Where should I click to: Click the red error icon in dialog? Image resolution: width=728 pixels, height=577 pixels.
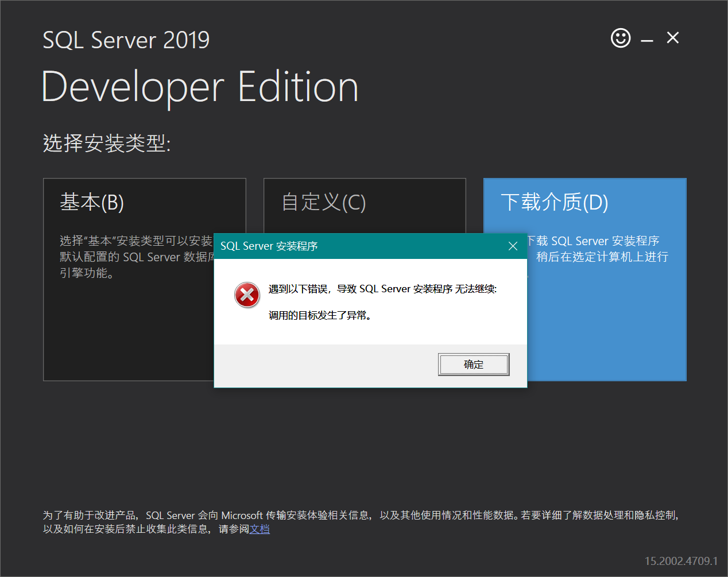pos(247,295)
